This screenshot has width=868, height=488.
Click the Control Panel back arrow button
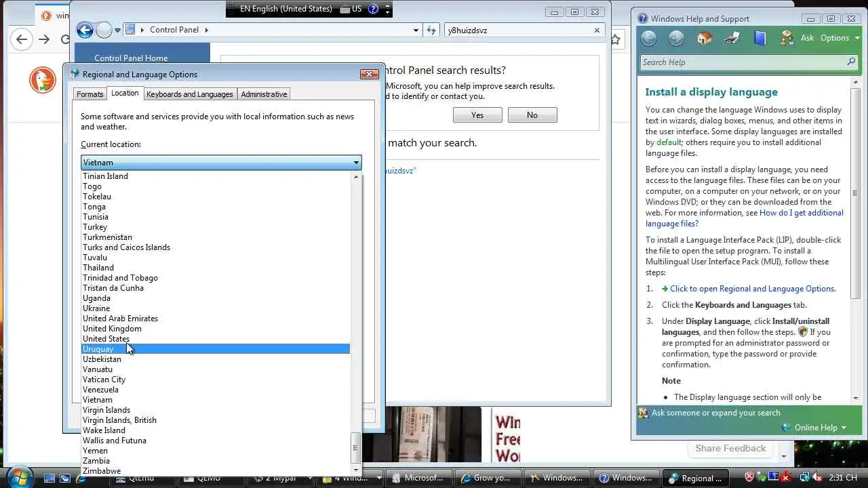point(84,30)
